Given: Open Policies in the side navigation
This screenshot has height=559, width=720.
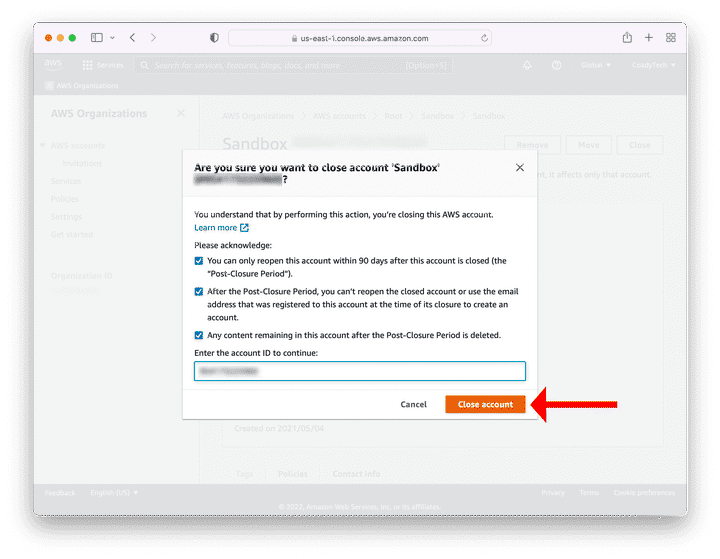Looking at the screenshot, I should pos(65,199).
